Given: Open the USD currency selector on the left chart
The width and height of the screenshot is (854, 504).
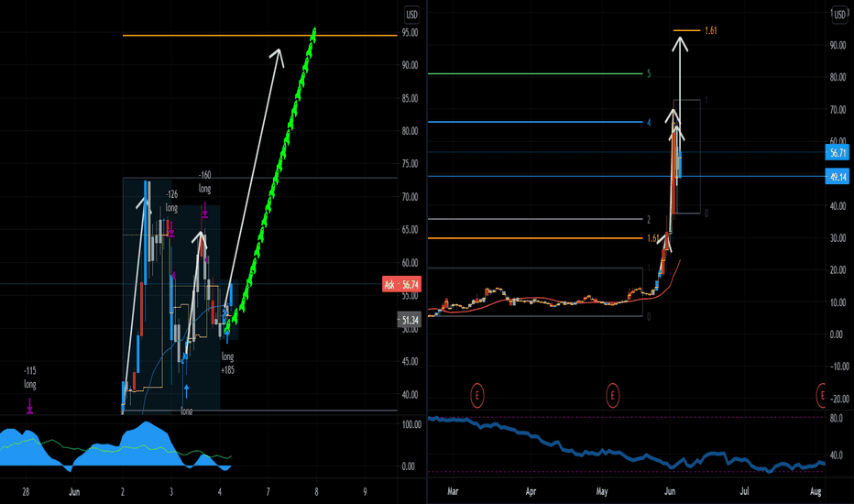Looking at the screenshot, I should point(411,15).
